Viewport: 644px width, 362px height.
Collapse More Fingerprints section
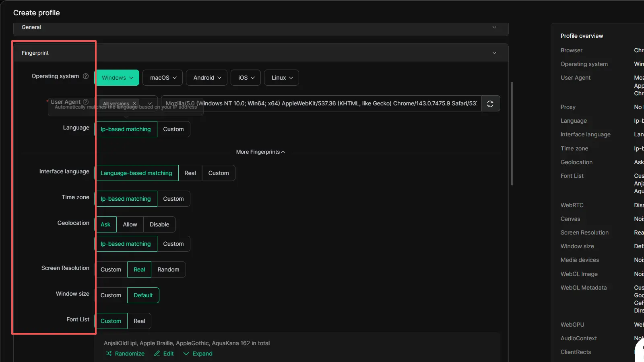point(260,152)
